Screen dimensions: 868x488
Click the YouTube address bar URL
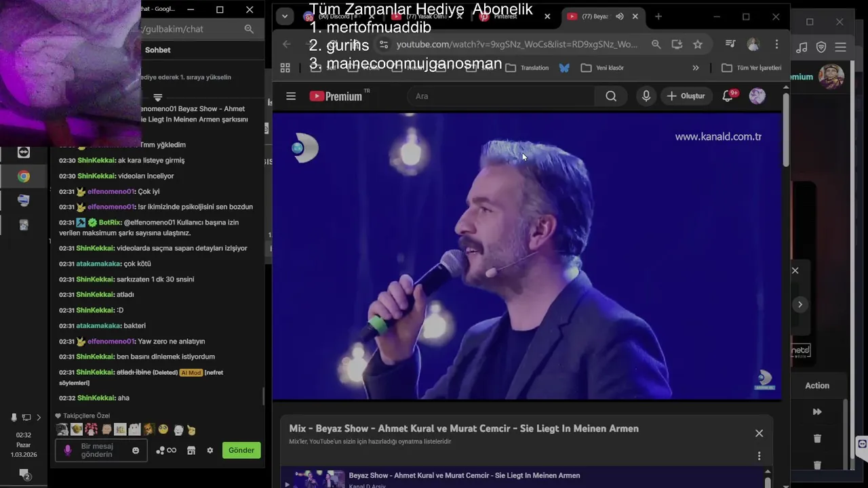517,44
